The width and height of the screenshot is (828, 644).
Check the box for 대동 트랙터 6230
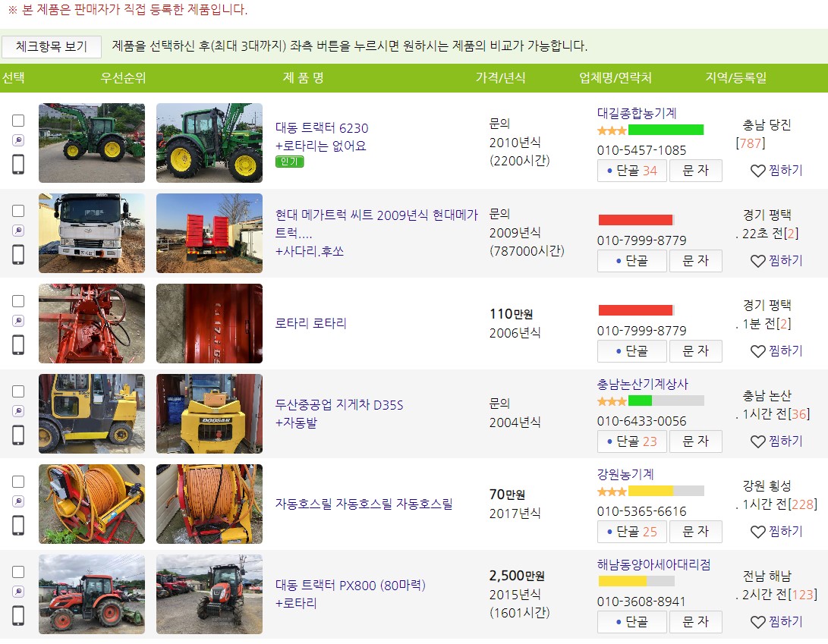18,121
